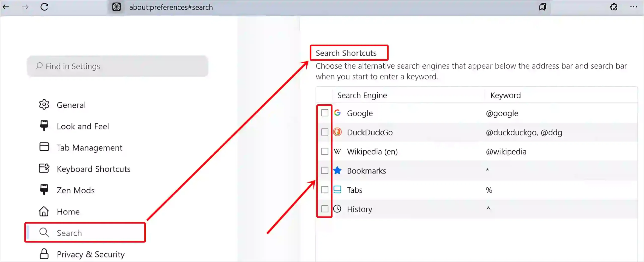Enable the Tabs shortcut checkbox
Viewport: 644px width, 262px height.
point(325,190)
